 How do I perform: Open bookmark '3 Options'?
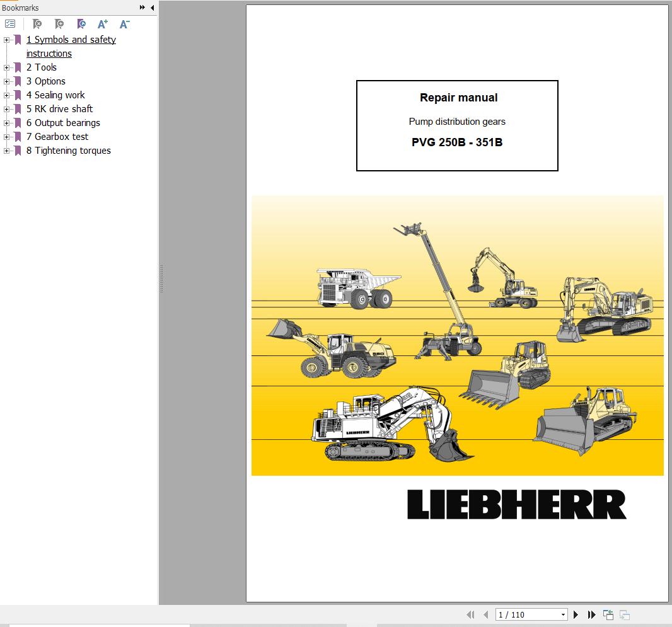[x=46, y=81]
